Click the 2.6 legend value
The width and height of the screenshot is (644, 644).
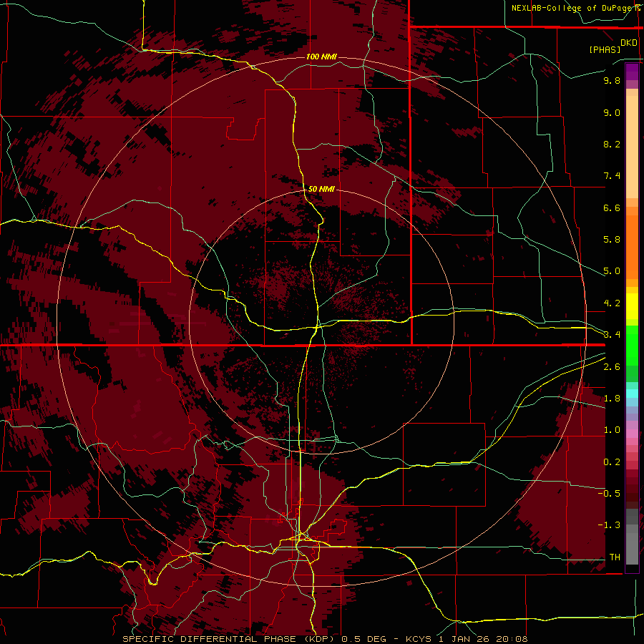(612, 367)
